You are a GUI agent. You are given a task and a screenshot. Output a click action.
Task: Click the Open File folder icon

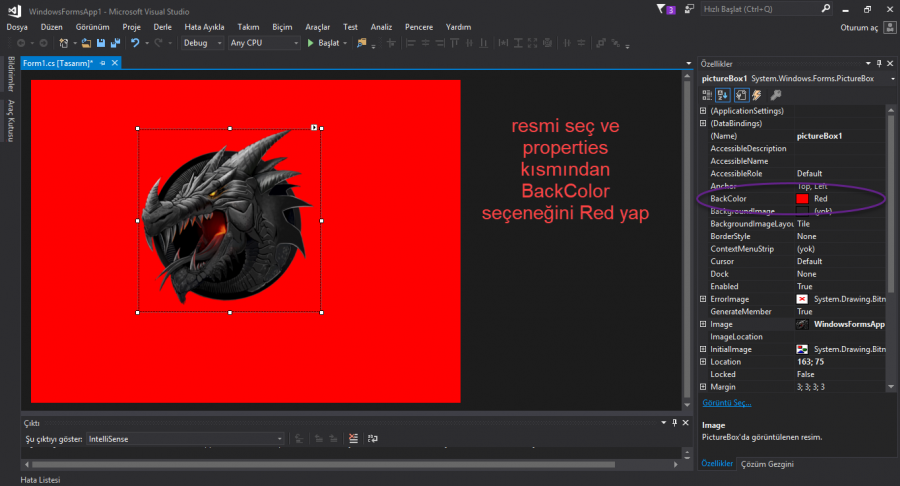(x=86, y=43)
